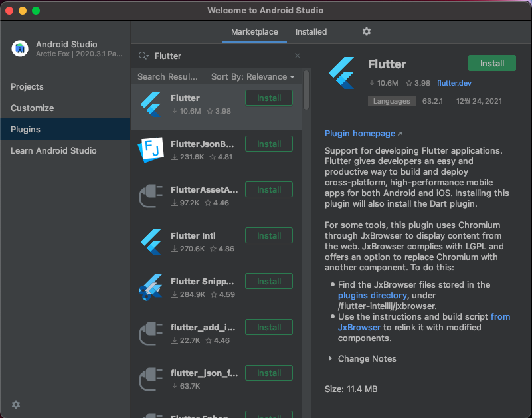
Task: Install Flutter from the details pane
Action: pos(492,64)
